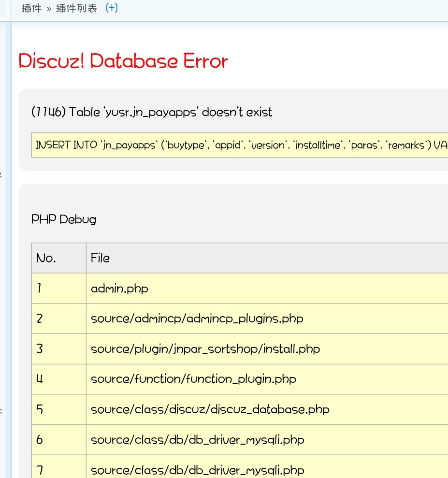Viewport: 448px width, 478px height.
Task: Select the function_plugin.php file path
Action: pyautogui.click(x=193, y=379)
